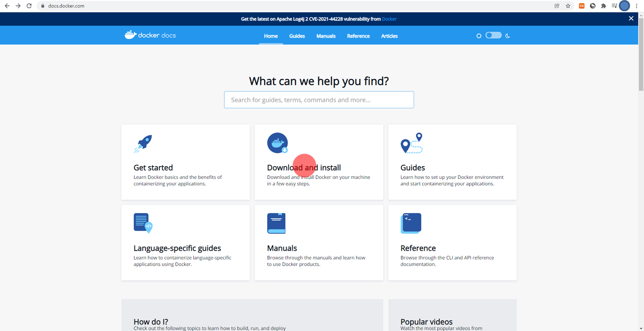This screenshot has height=331, width=644.
Task: Go back with browser back arrow
Action: pos(7,6)
